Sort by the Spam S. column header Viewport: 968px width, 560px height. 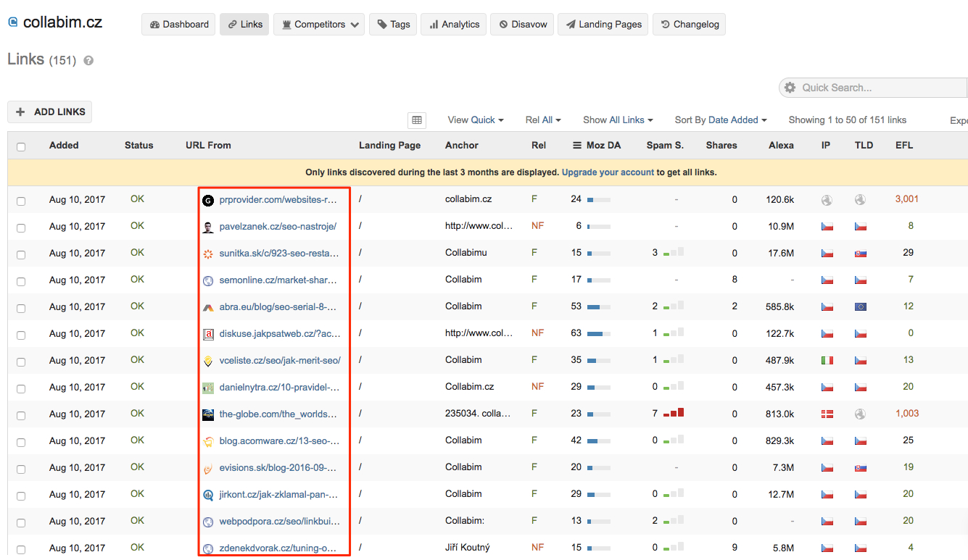pyautogui.click(x=665, y=146)
